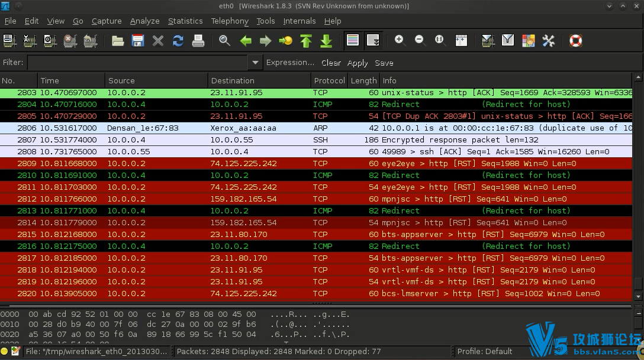
Task: Expand the filter history dropdown arrow
Action: coord(255,63)
